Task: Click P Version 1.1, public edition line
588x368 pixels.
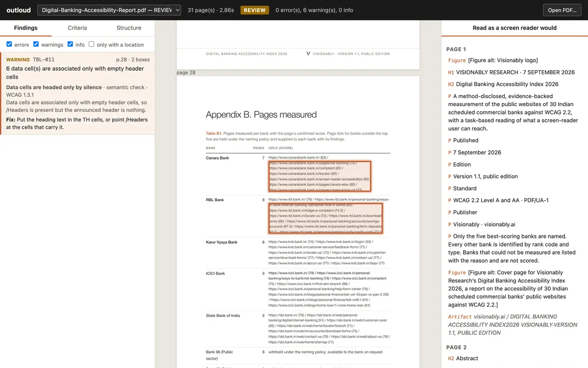Action: click(483, 177)
